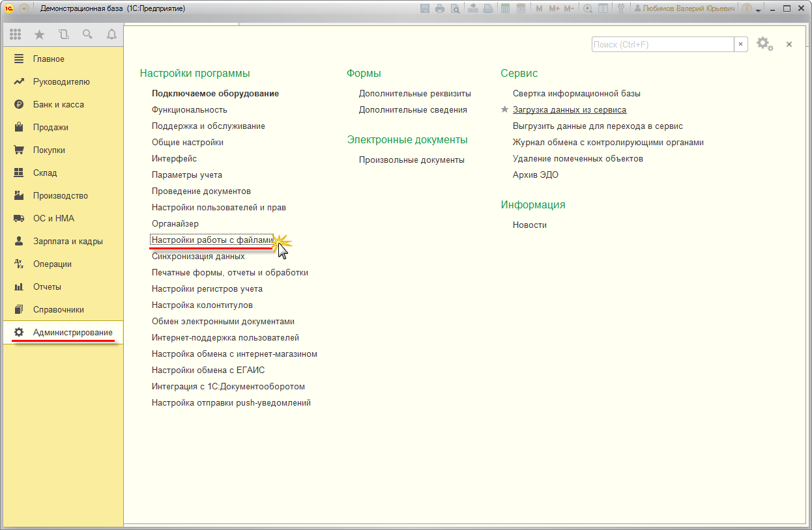Open the Calendar icon in the title bar
This screenshot has width=812, height=530.
[x=521, y=8]
